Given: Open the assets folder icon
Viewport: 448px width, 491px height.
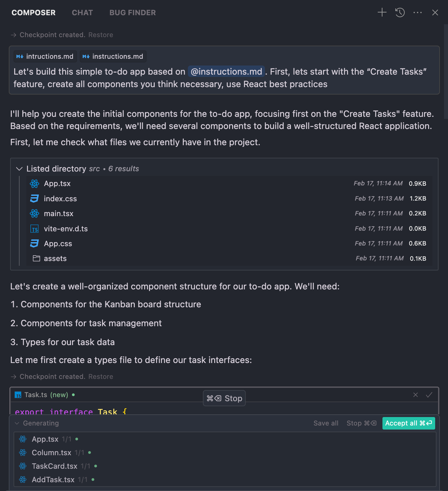Looking at the screenshot, I should [36, 258].
